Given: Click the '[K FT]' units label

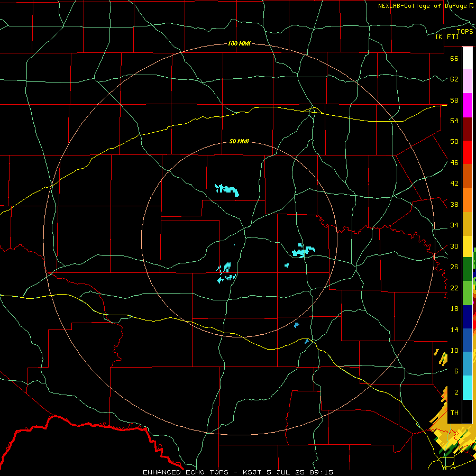Looking at the screenshot, I should point(447,37).
